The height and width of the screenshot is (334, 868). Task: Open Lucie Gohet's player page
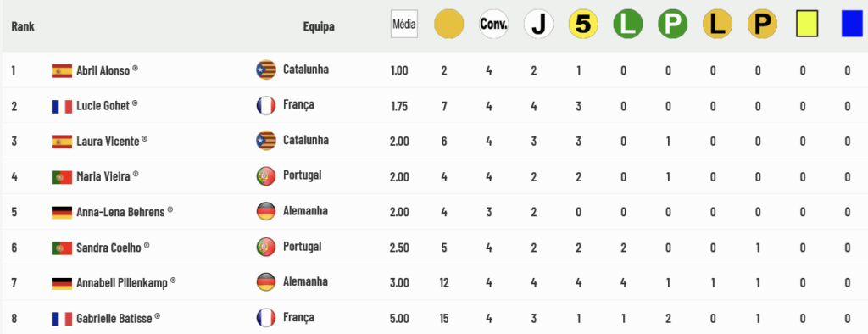(x=103, y=105)
